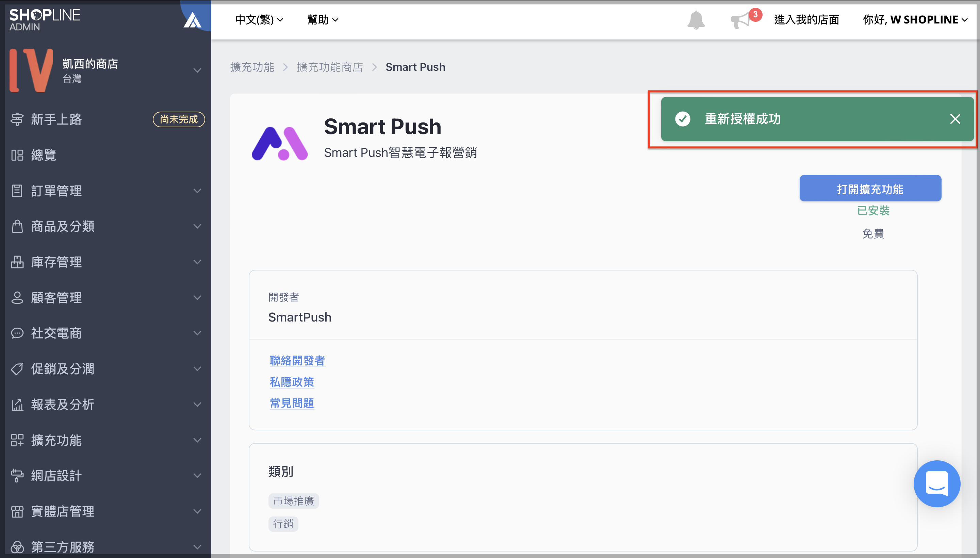Go to 擴充功能商店 breadcrumb
The image size is (980, 558).
coord(330,67)
